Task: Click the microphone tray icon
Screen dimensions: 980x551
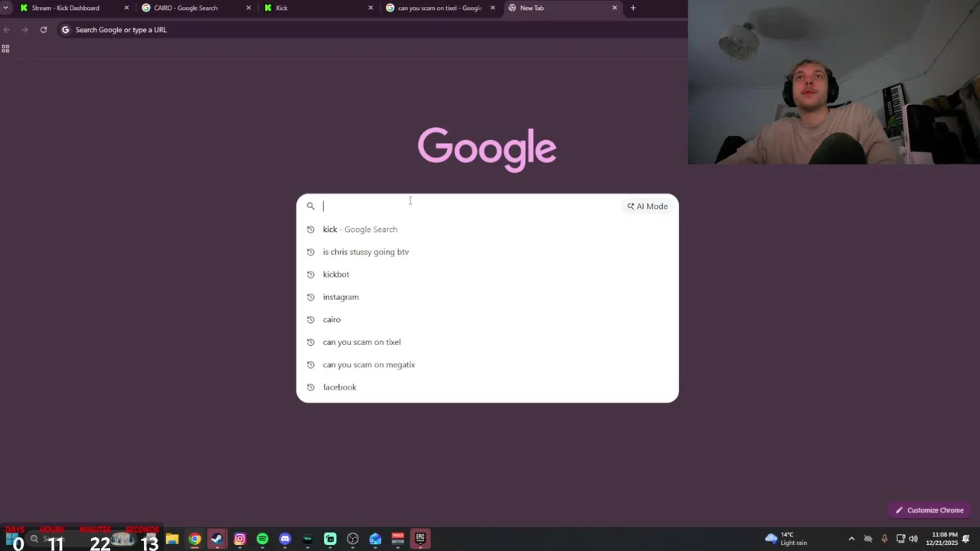Action: coord(884,539)
